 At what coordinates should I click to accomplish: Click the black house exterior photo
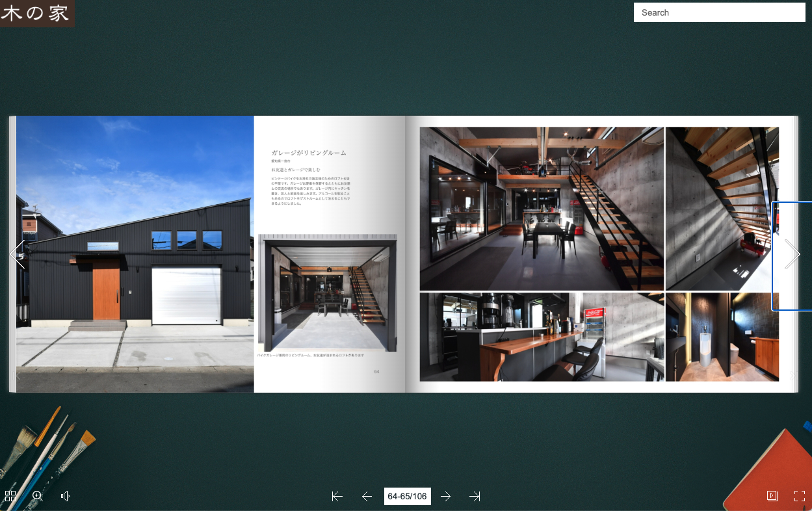click(135, 254)
